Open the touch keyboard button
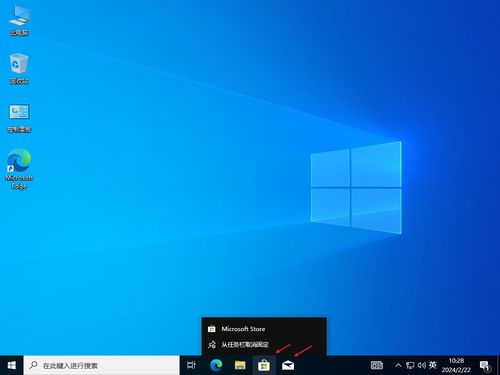 point(377,365)
